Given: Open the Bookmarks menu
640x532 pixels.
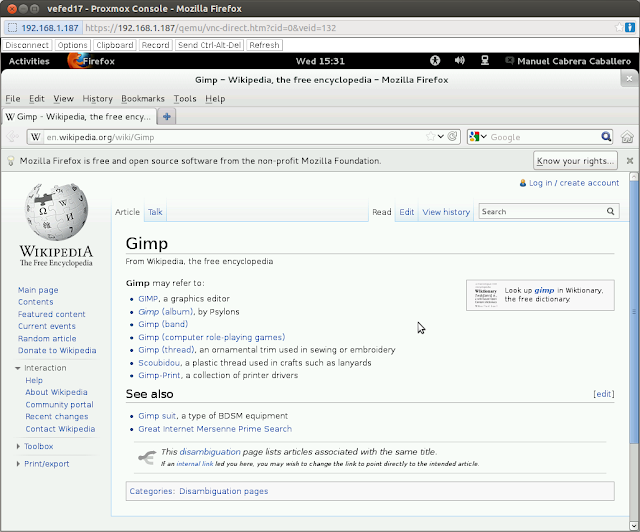Looking at the screenshot, I should (x=143, y=99).
